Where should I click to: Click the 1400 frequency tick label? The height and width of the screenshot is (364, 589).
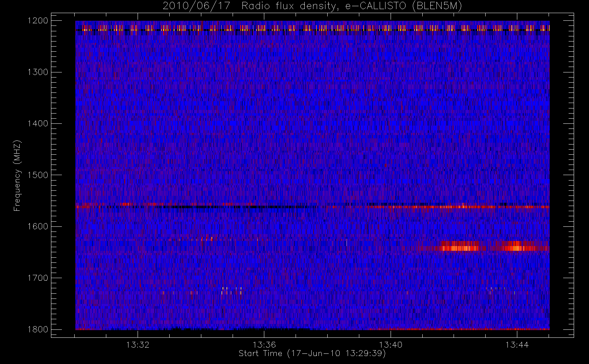click(38, 124)
